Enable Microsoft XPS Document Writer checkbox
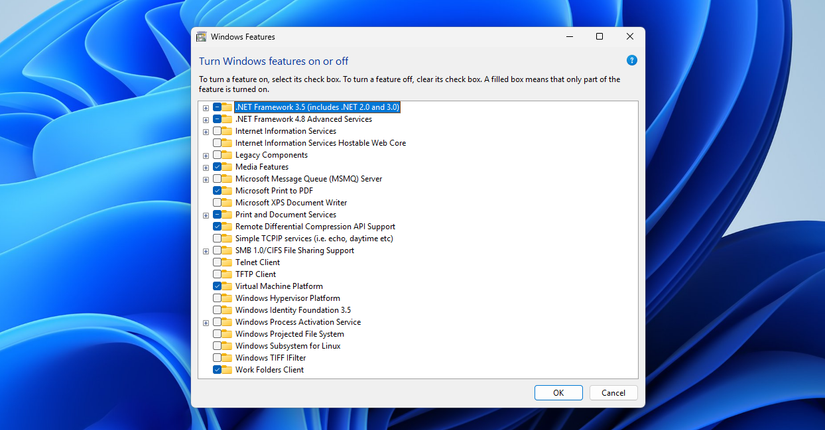Screen dimensions: 825x430 pos(217,203)
